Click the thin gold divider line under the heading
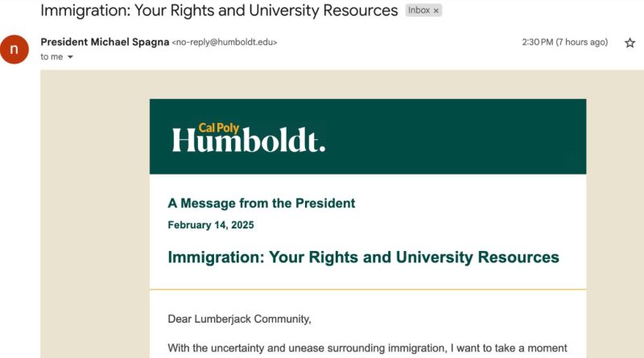The height and width of the screenshot is (358, 644). coord(367,289)
